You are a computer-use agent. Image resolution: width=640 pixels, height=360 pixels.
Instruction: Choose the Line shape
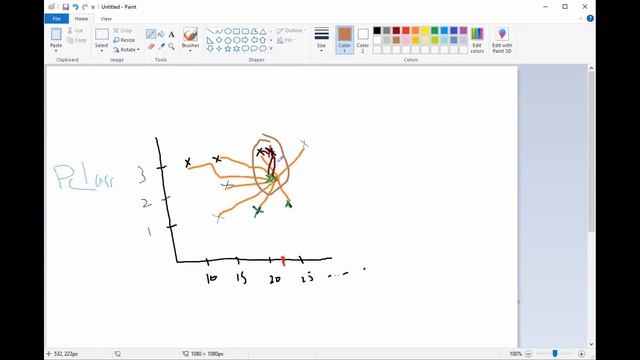pos(210,31)
